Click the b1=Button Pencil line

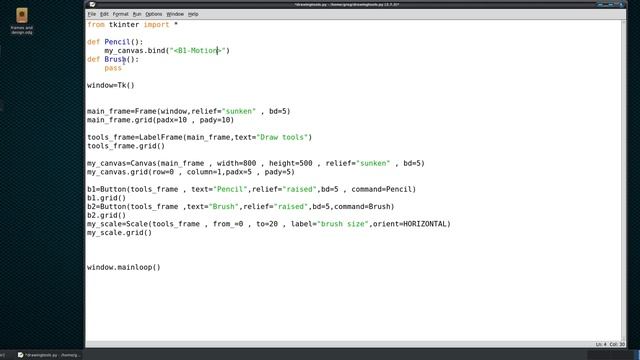251,189
